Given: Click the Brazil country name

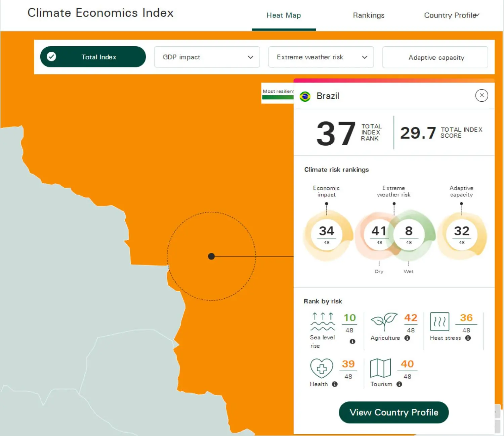Looking at the screenshot, I should pos(328,96).
